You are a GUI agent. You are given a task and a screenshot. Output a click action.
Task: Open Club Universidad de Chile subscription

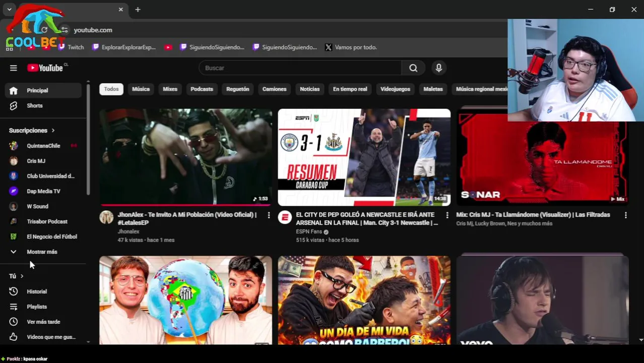(43, 176)
